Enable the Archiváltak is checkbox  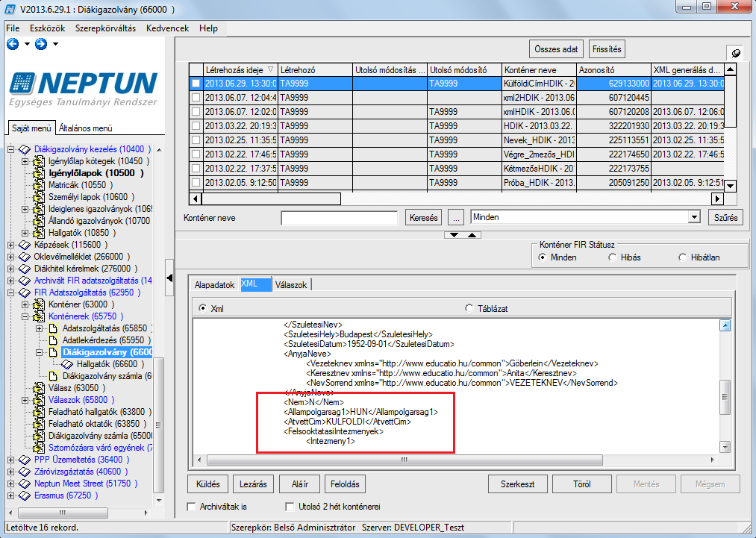(x=191, y=507)
